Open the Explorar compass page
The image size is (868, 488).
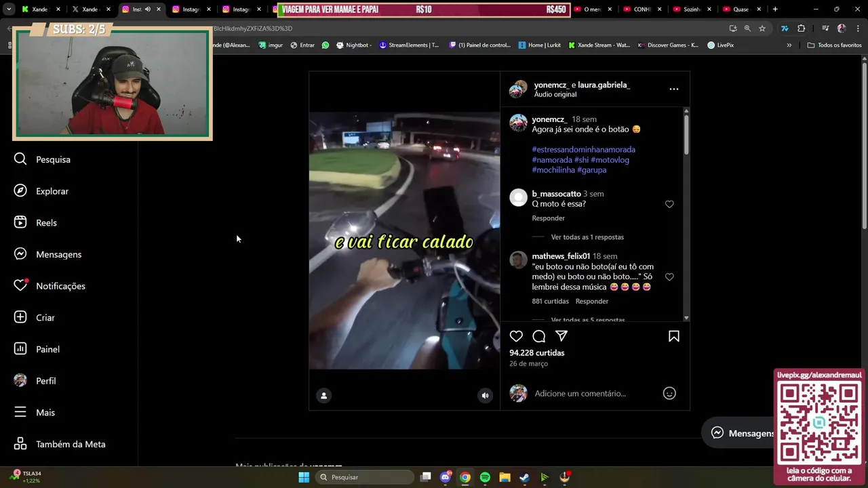point(41,191)
